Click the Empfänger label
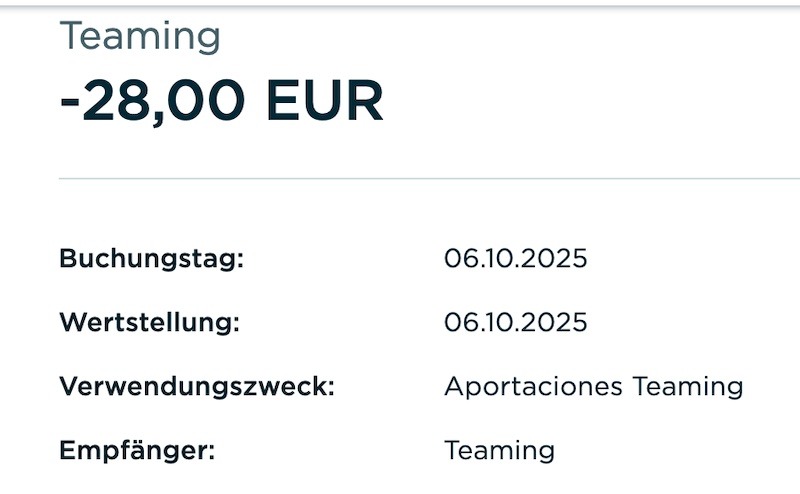This screenshot has height=494, width=800. [x=137, y=450]
